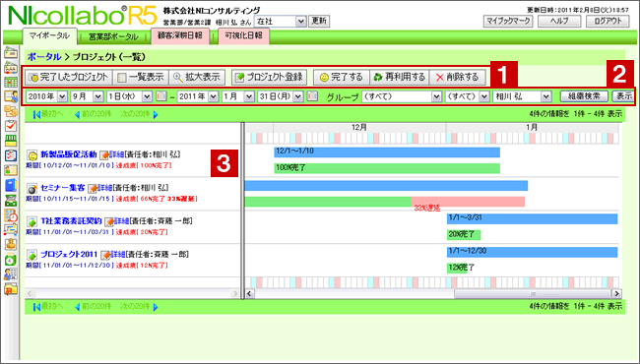Click the green alarm clock sidebar icon

point(11,260)
